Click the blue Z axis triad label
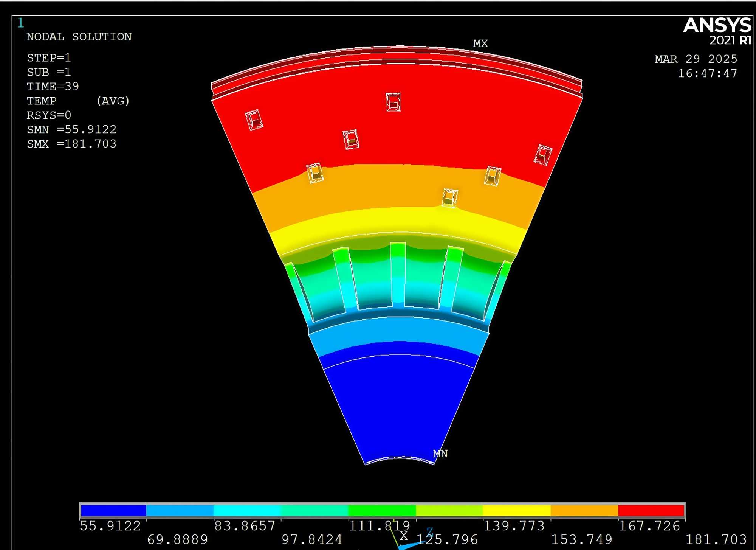Image resolution: width=756 pixels, height=550 pixels. point(429,532)
